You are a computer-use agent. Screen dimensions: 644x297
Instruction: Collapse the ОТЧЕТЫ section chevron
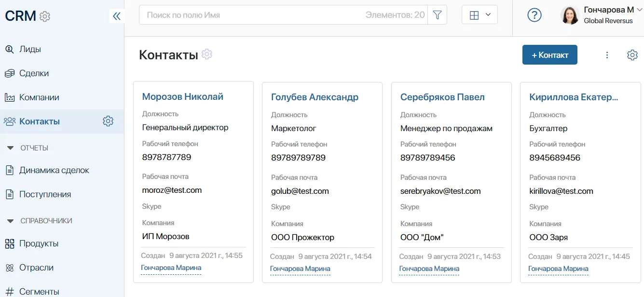pyautogui.click(x=11, y=148)
